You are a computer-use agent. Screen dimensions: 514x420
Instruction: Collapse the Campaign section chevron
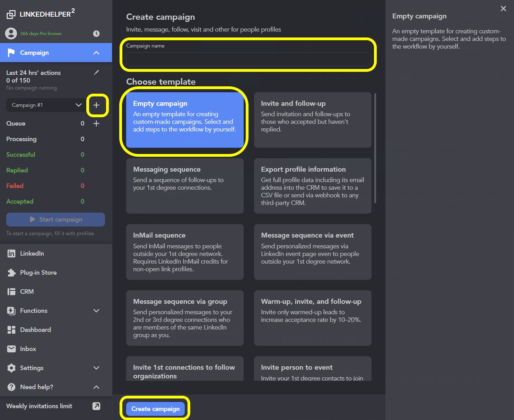coord(96,53)
